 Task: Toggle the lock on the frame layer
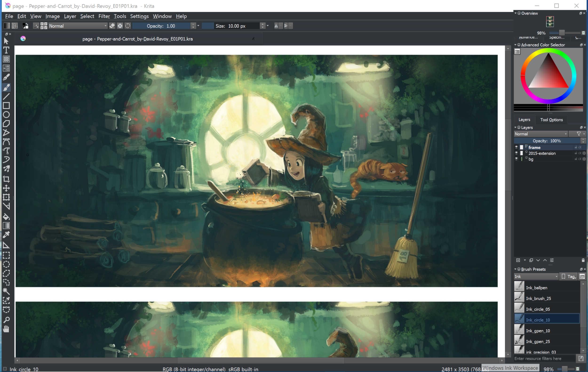(576, 147)
